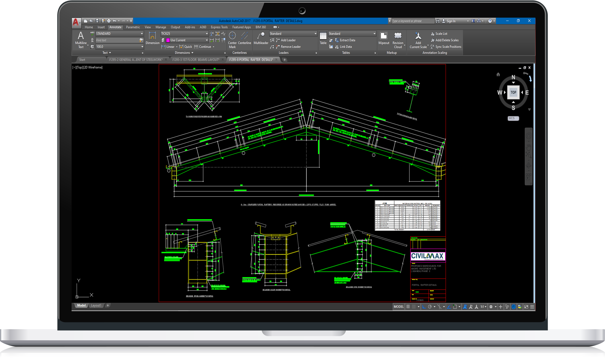Switch to J1295-3 1ST FLOOR BEAMS LAYOUT tab
The image size is (605, 364).
(x=196, y=60)
